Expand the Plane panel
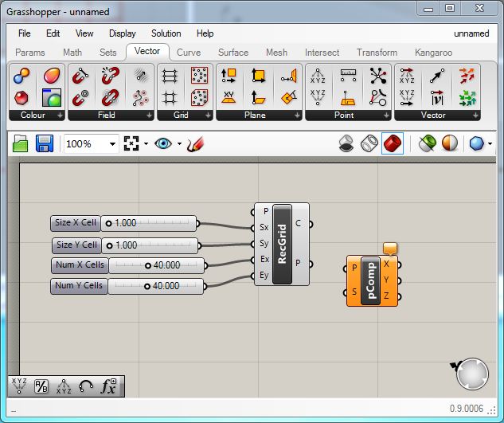Viewport: 504px width, 423px height. (297, 116)
